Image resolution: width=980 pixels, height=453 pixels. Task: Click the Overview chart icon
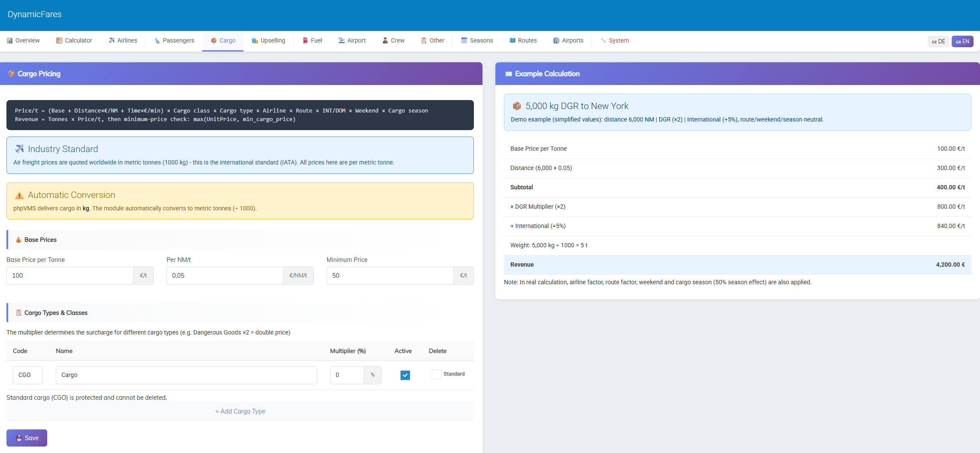coord(9,41)
